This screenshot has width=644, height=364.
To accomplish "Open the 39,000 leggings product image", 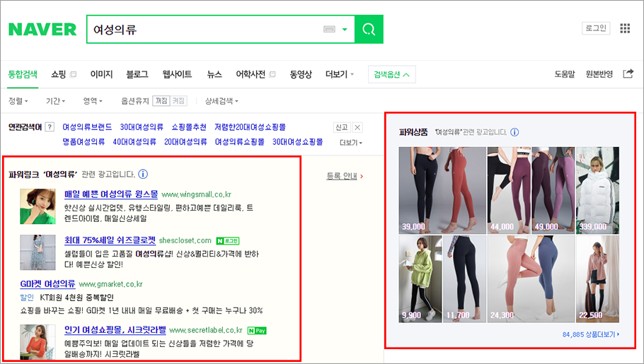I will tap(442, 190).
